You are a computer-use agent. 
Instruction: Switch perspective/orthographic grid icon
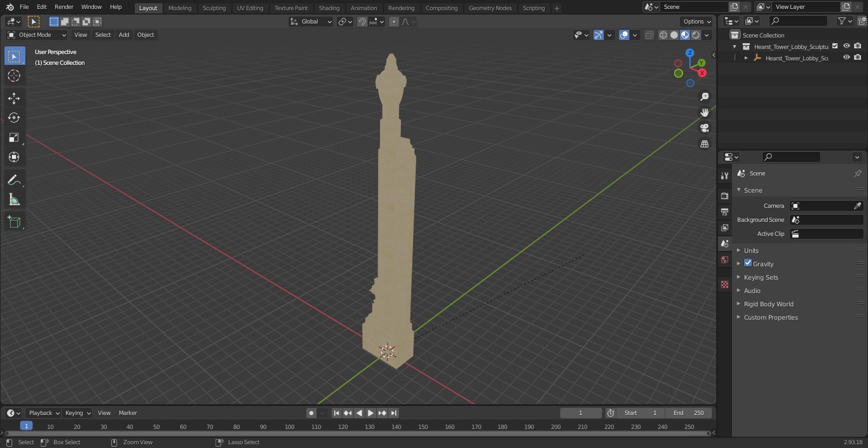(x=704, y=144)
